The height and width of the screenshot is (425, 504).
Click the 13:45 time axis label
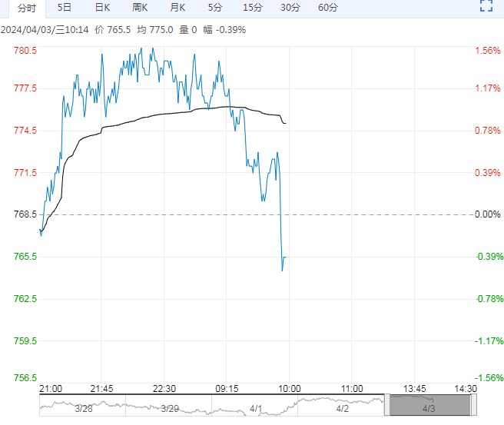(x=415, y=389)
